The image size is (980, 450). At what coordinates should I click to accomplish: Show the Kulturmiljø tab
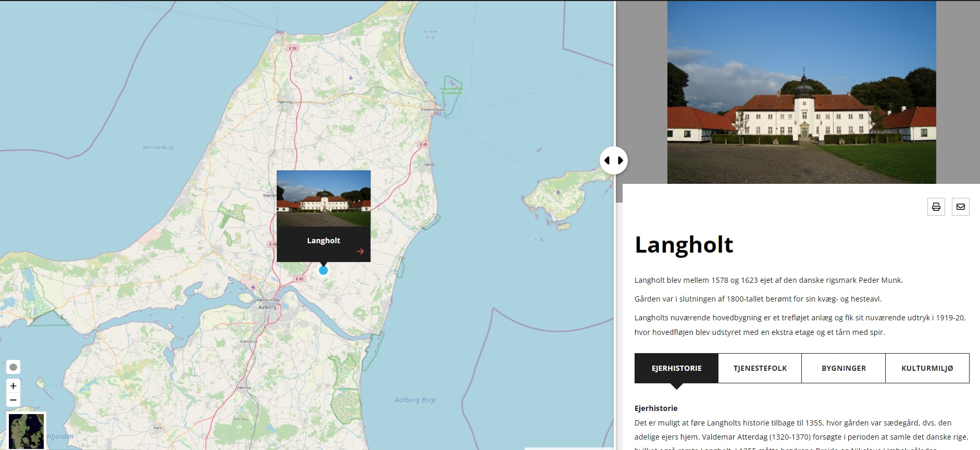tap(927, 368)
